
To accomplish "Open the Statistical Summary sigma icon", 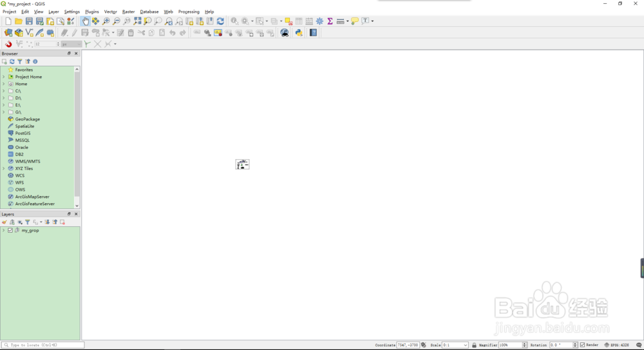I will pyautogui.click(x=330, y=21).
